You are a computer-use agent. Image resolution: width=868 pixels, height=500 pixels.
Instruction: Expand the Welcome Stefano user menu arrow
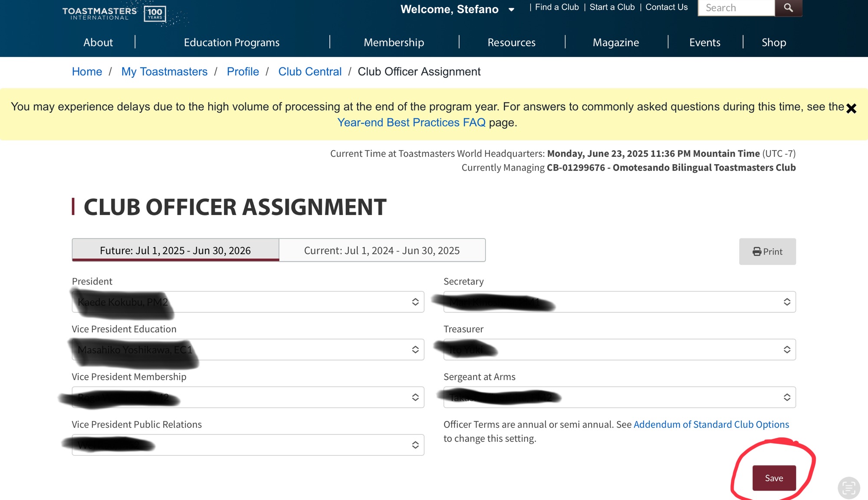(x=511, y=10)
